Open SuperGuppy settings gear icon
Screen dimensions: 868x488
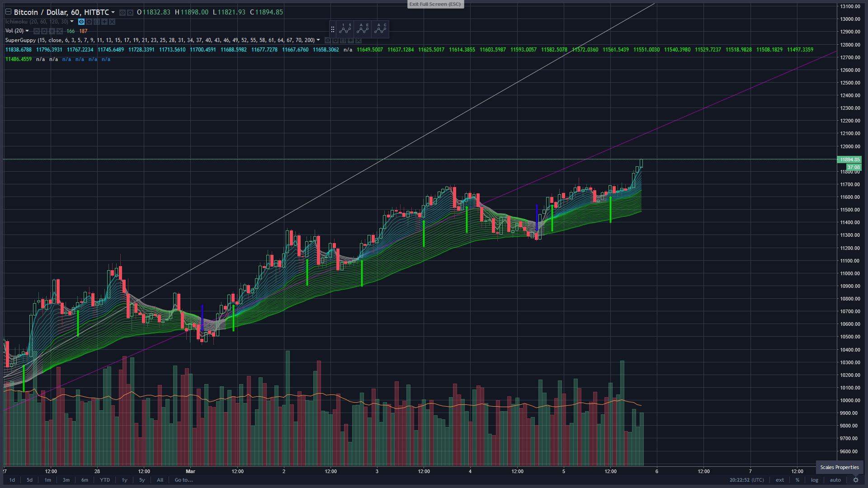coord(335,41)
